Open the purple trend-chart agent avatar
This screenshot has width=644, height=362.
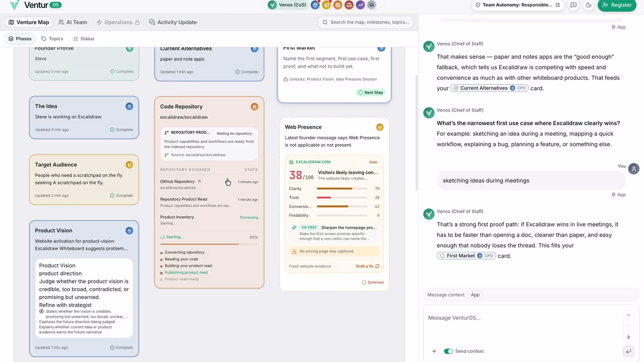tap(360, 5)
